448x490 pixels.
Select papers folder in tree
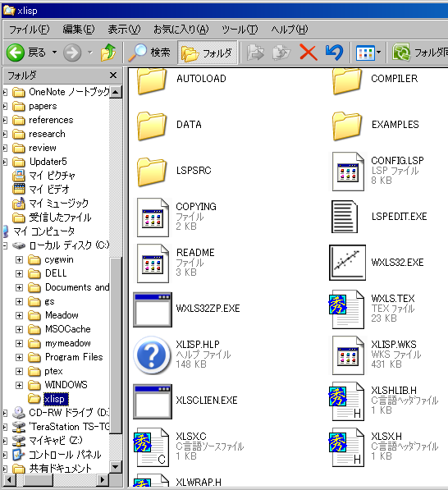tap(43, 106)
